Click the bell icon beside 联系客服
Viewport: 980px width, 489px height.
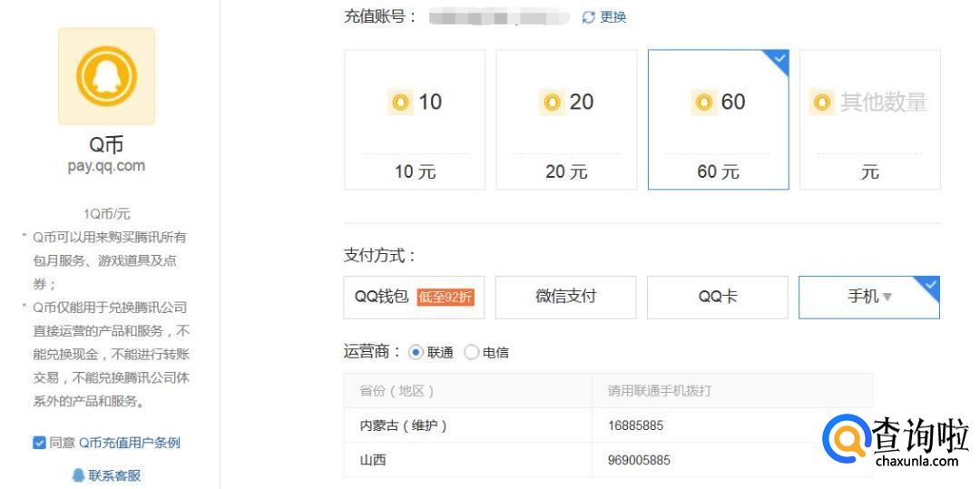(x=78, y=475)
